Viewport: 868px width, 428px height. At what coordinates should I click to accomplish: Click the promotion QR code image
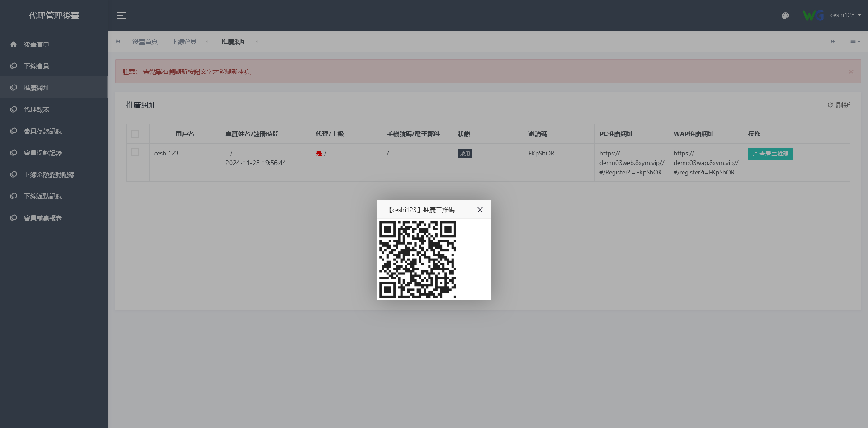[417, 259]
